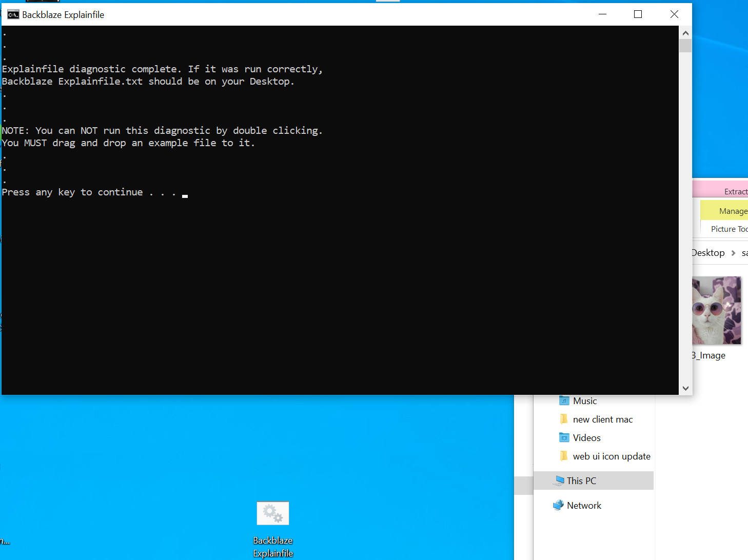The height and width of the screenshot is (560, 748).
Task: Click the Network icon in Explorer
Action: click(x=558, y=505)
